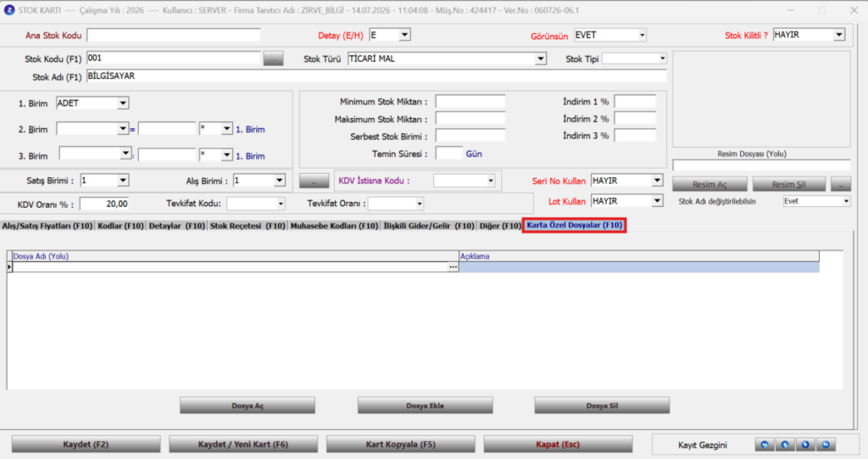The width and height of the screenshot is (868, 459).
Task: Focus Stok Adı field BİLGİSAYAR
Action: pos(376,76)
